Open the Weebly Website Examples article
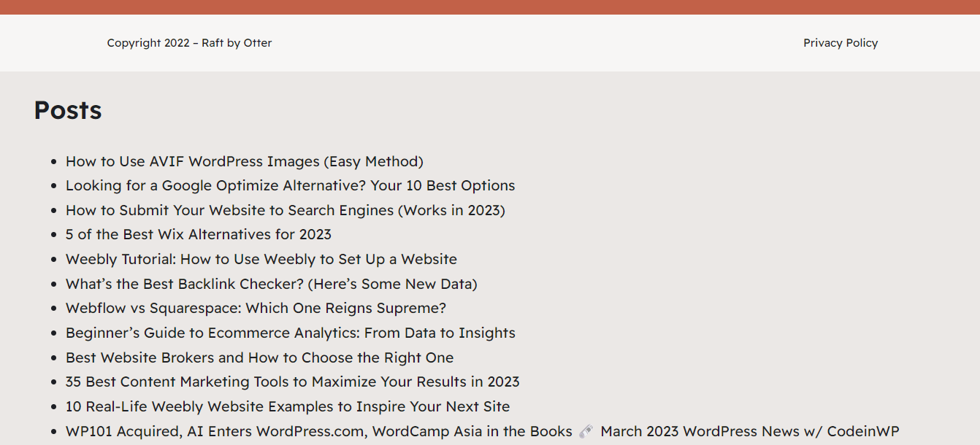980x445 pixels. coord(288,406)
